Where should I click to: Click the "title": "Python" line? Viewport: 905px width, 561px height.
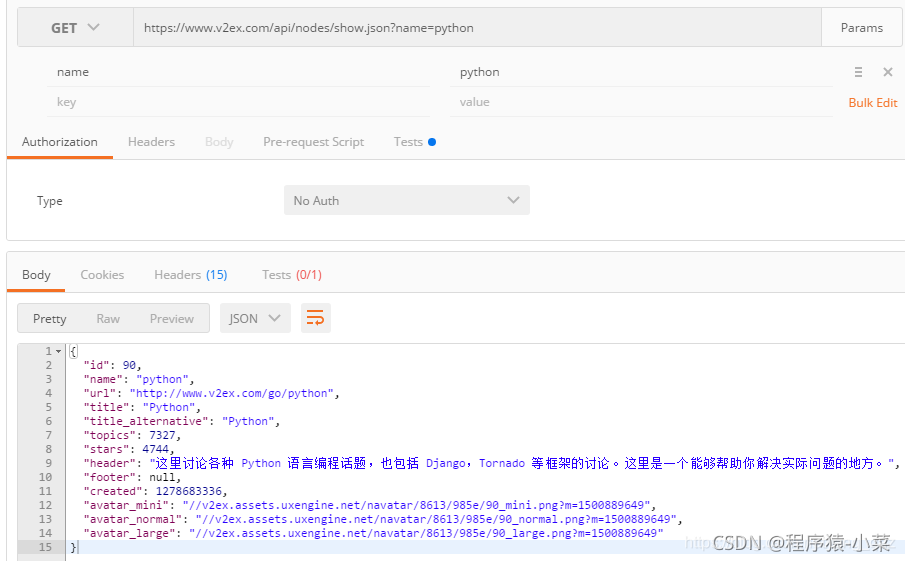(141, 407)
